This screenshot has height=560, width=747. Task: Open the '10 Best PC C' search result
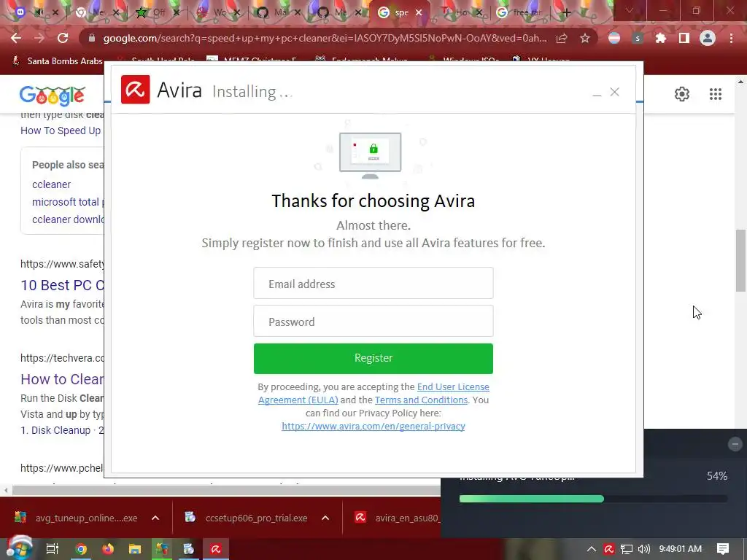63,285
